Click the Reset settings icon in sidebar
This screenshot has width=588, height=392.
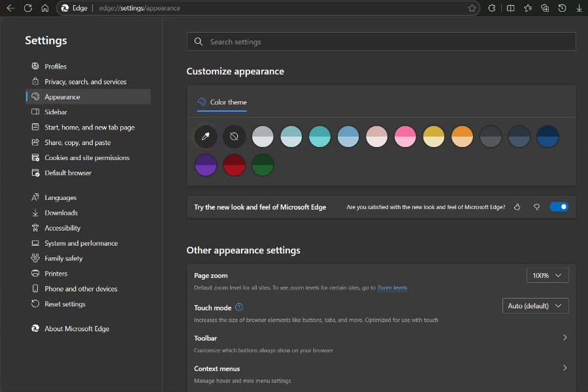35,303
